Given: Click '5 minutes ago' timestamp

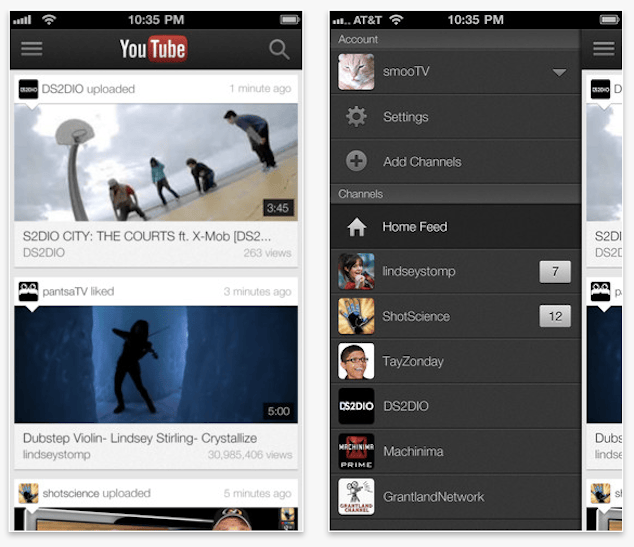Looking at the screenshot, I should [257, 494].
